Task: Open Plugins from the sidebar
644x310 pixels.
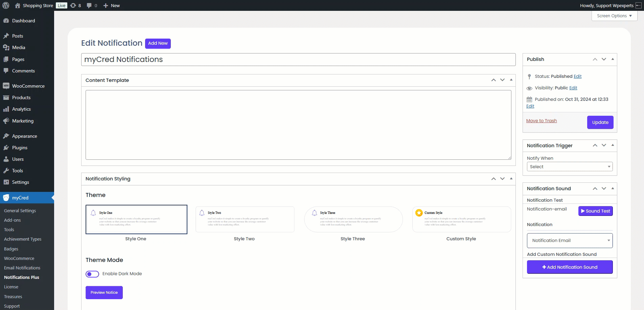Action: pos(20,148)
